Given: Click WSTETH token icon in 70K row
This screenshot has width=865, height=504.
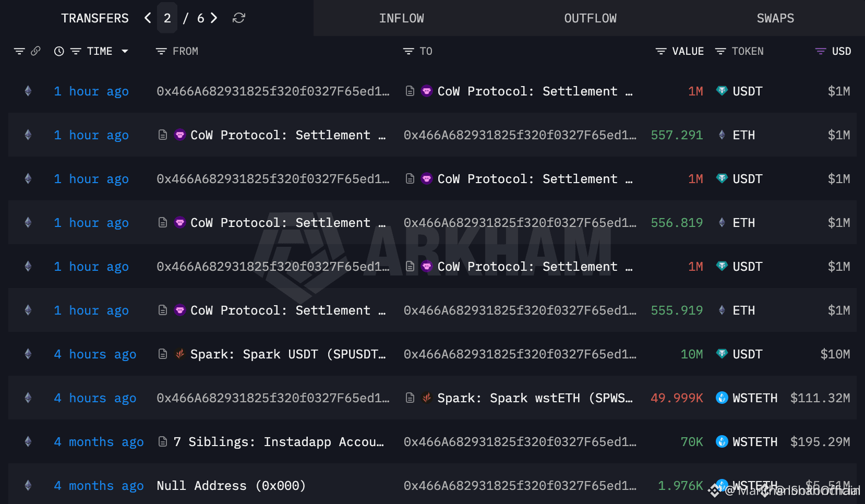Looking at the screenshot, I should [x=722, y=442].
